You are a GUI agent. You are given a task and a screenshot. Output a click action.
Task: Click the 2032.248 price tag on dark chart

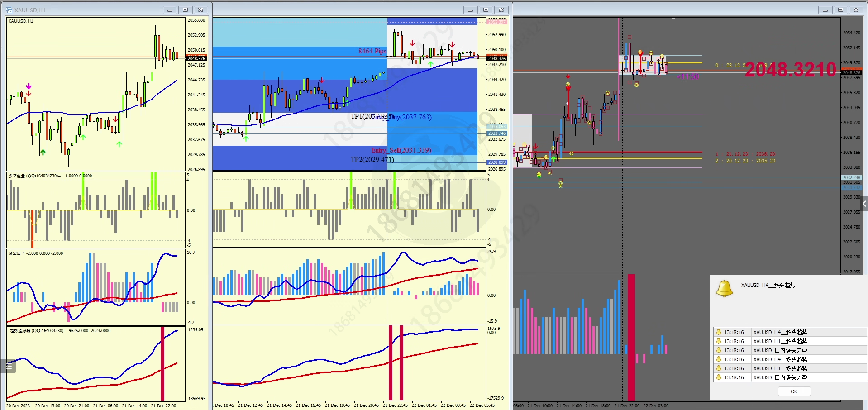(852, 178)
